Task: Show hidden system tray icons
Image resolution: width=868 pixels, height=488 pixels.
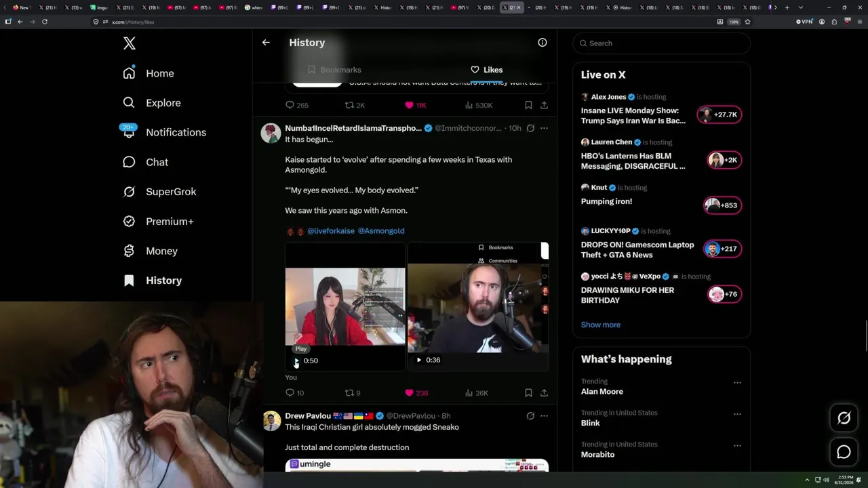Action: tap(807, 480)
